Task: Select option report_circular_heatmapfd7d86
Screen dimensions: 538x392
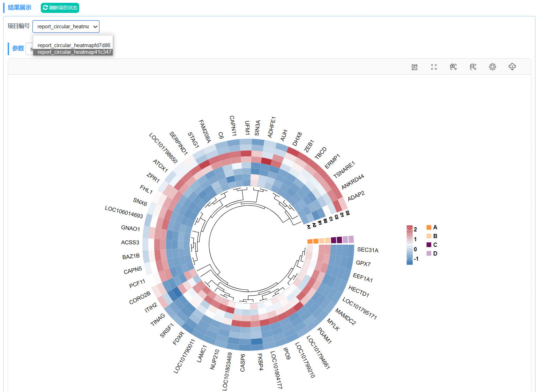Action: (x=74, y=45)
